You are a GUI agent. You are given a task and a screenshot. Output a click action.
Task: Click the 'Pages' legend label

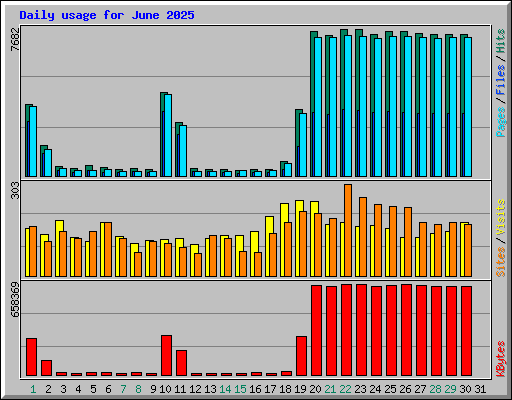tap(501, 122)
